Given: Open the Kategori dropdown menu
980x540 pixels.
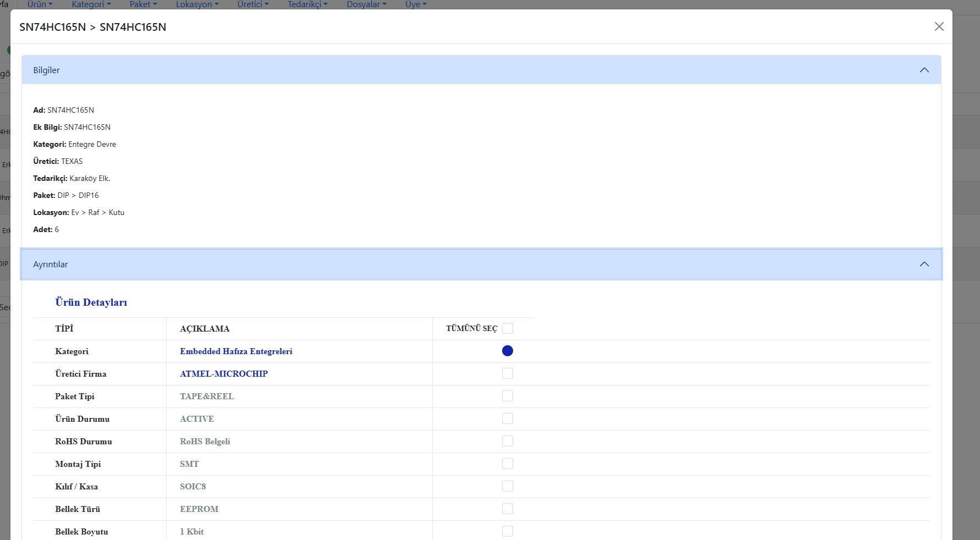Looking at the screenshot, I should click(x=91, y=4).
